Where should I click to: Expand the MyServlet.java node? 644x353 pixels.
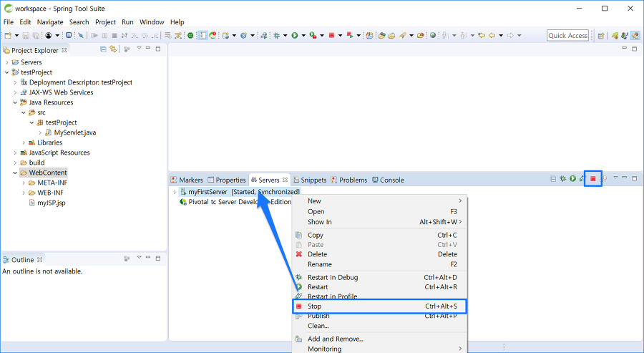[40, 132]
